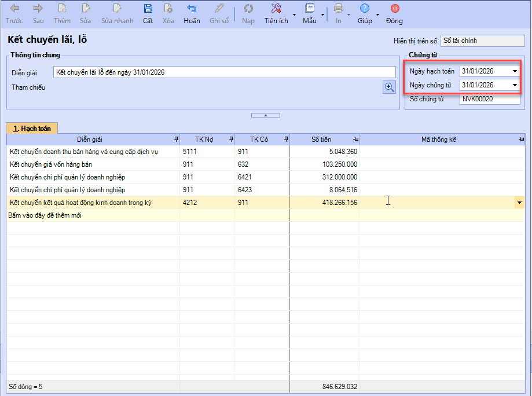532x396 pixels.
Task: Open the Tiện ích dropdown arrow menu
Action: tap(294, 14)
